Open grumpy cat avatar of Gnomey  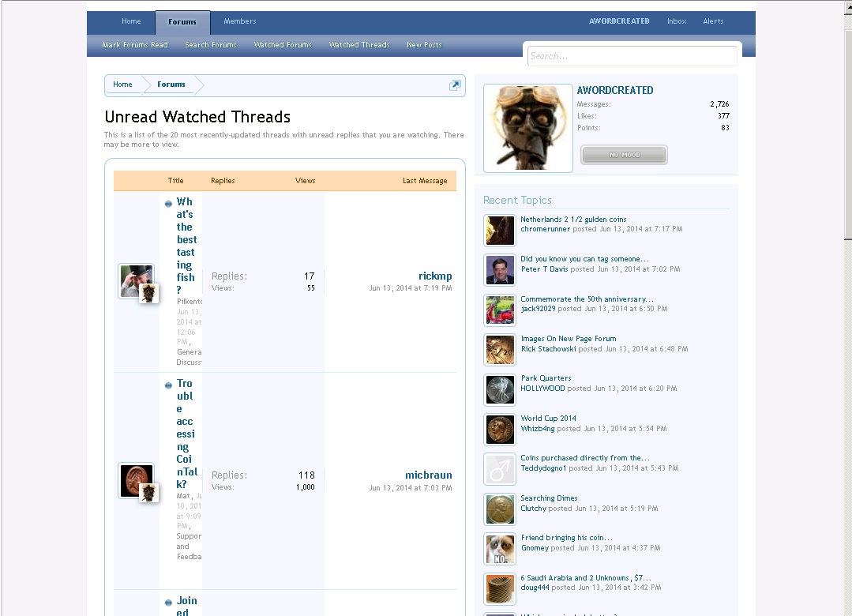coord(500,549)
